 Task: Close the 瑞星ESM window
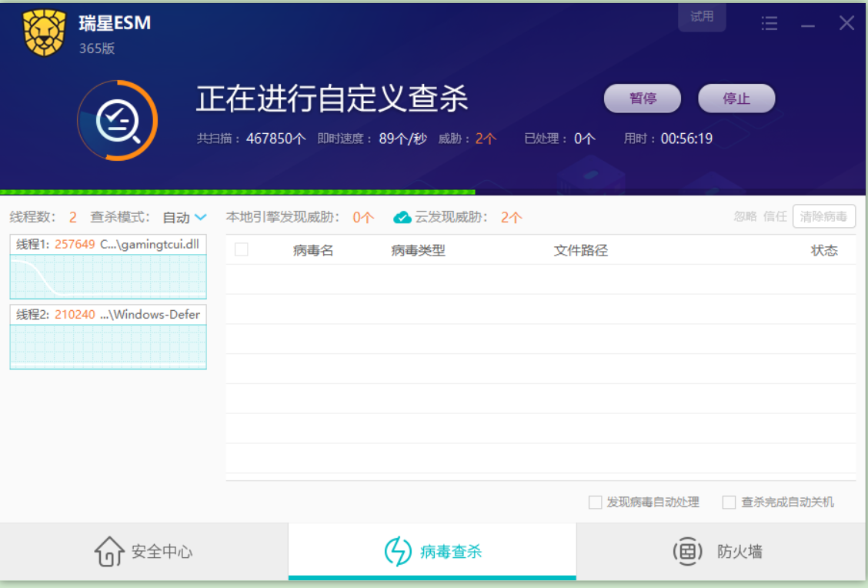tap(846, 23)
